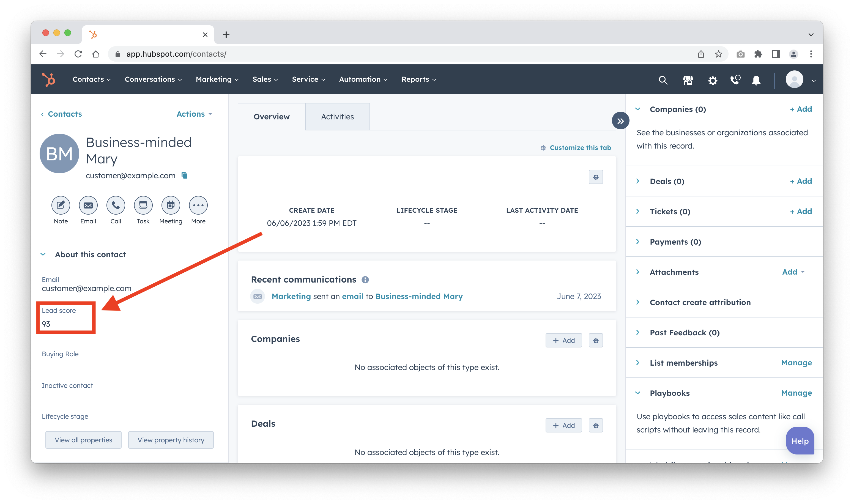Click the Task icon button
The image size is (854, 504).
coord(143,205)
